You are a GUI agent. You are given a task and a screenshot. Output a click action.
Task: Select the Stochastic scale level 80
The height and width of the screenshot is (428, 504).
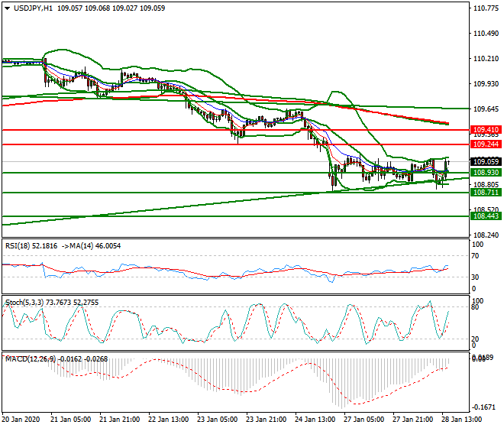point(475,307)
